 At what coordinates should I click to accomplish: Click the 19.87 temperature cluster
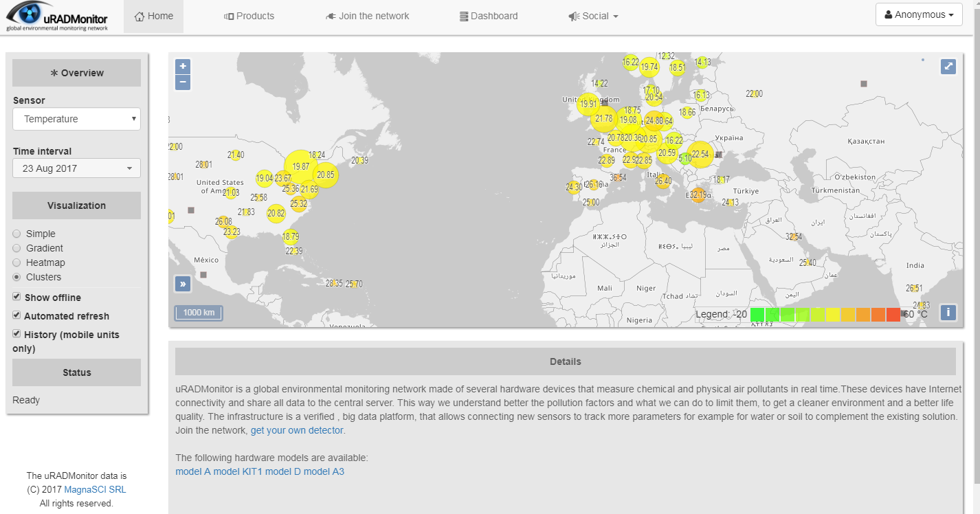301,166
